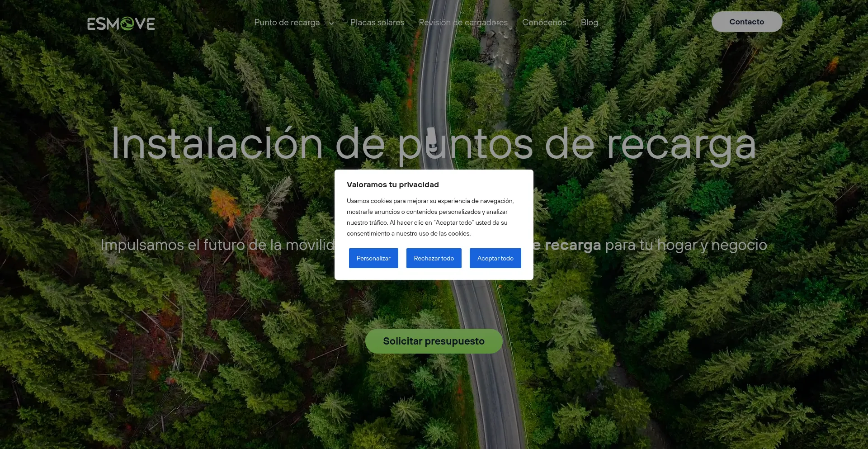Navigate to Placas solares
This screenshot has width=868, height=449.
click(x=377, y=23)
